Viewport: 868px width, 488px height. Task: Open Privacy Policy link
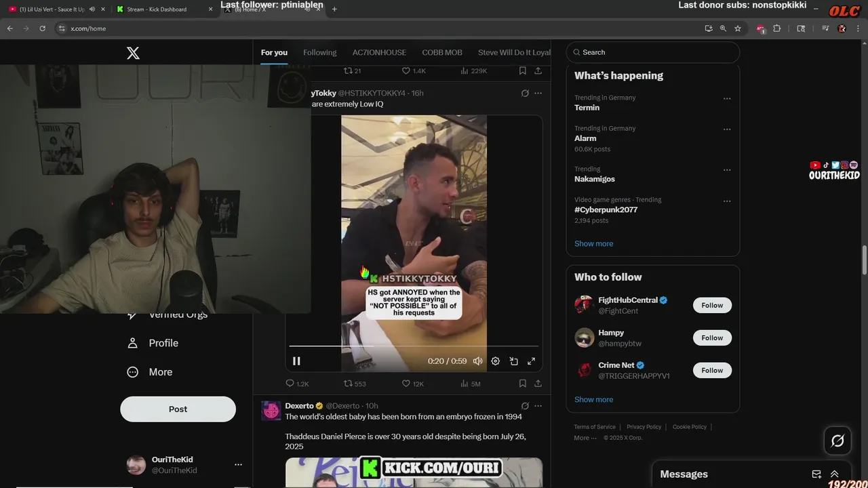[644, 427]
